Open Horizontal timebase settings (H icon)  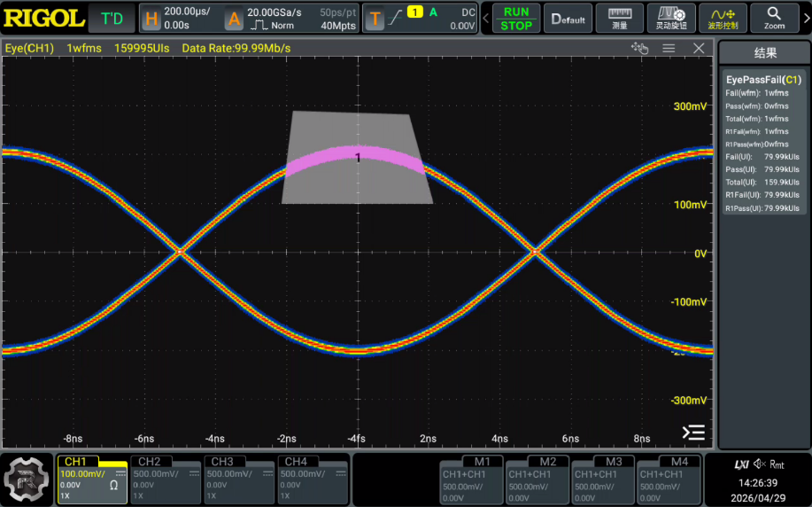point(151,19)
